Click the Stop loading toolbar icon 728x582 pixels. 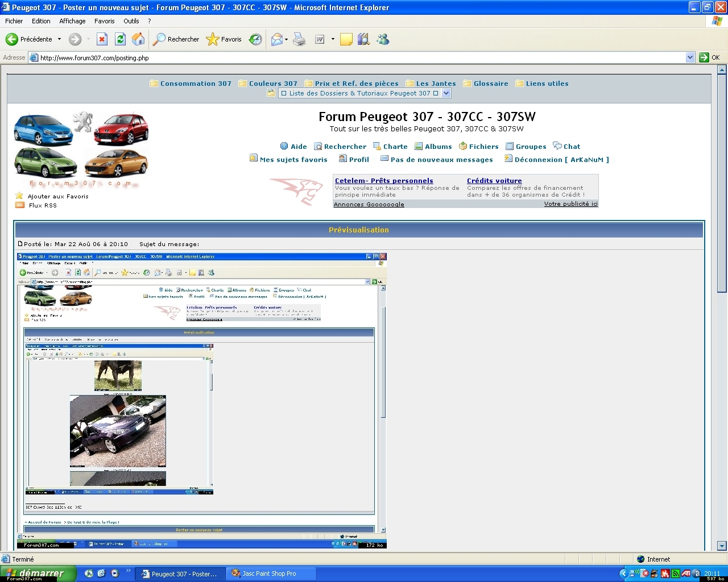coord(102,39)
